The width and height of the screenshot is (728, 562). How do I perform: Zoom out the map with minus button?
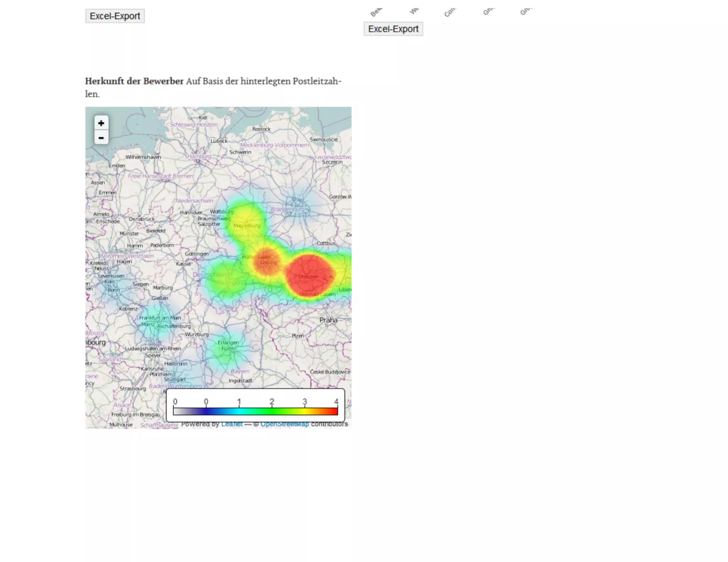pyautogui.click(x=101, y=138)
